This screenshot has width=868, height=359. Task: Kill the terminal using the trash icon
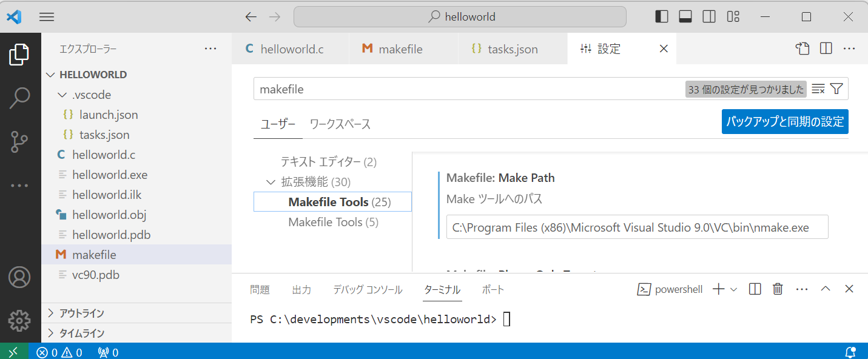(778, 289)
